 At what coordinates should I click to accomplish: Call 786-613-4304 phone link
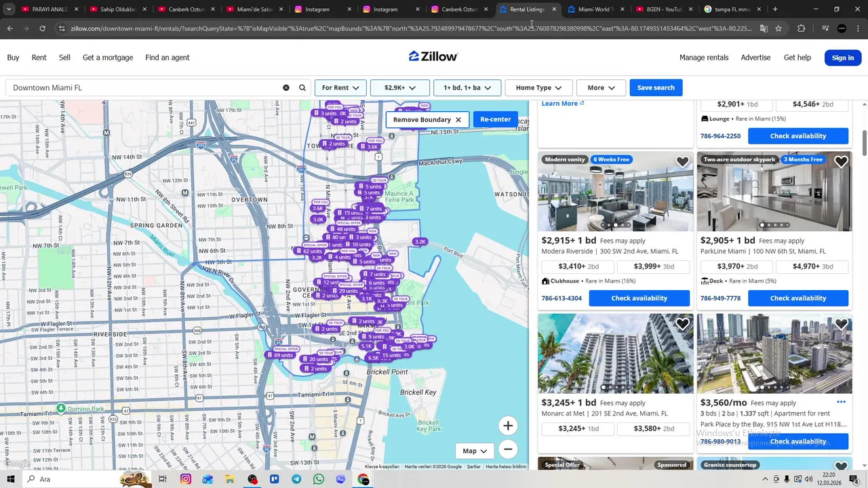point(561,298)
